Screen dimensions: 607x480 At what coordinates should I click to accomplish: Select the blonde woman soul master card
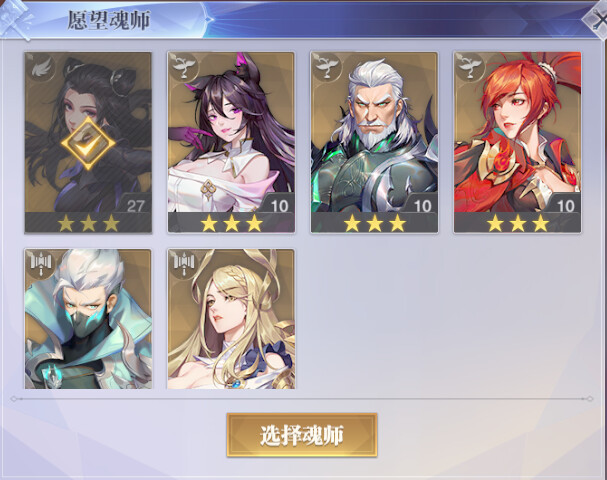[231, 319]
